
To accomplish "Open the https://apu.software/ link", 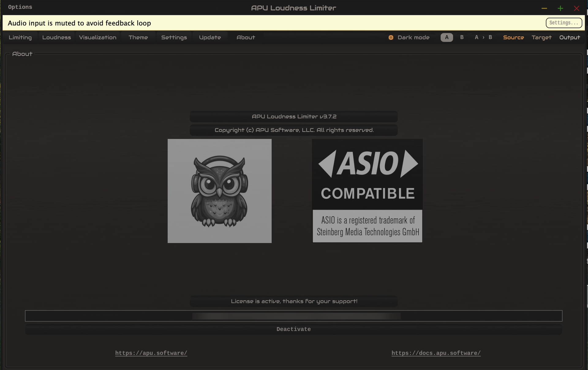I will click(151, 353).
